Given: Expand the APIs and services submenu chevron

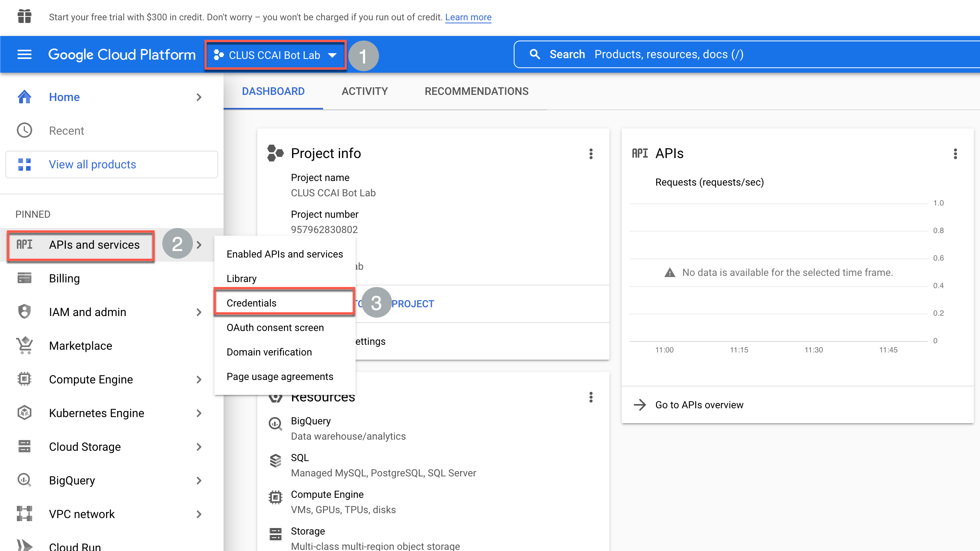Looking at the screenshot, I should pyautogui.click(x=199, y=245).
